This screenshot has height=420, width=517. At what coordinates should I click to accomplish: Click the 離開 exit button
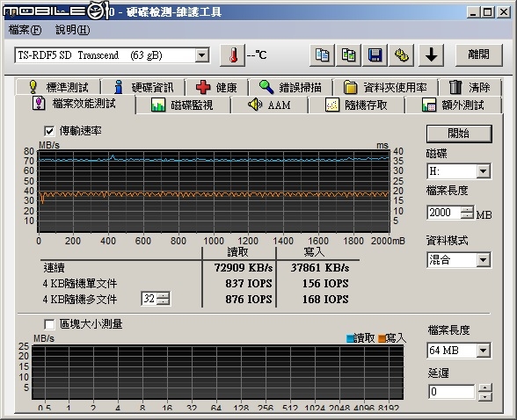(x=478, y=55)
